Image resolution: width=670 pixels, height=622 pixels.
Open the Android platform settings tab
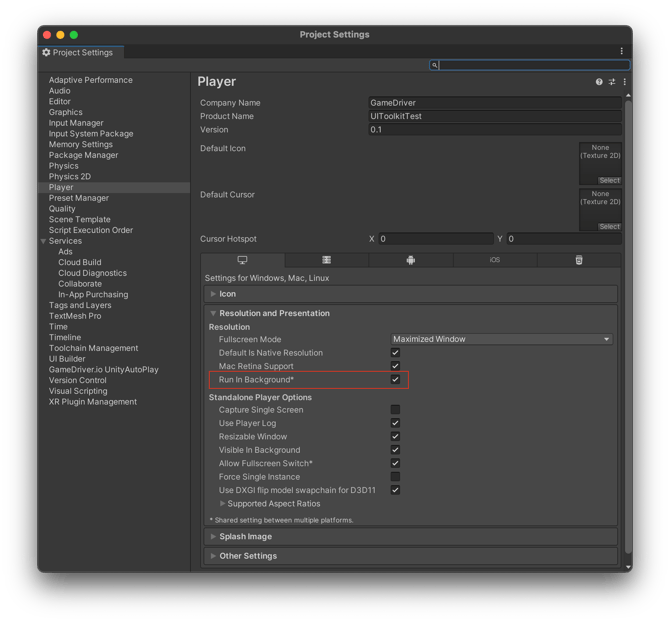(410, 260)
